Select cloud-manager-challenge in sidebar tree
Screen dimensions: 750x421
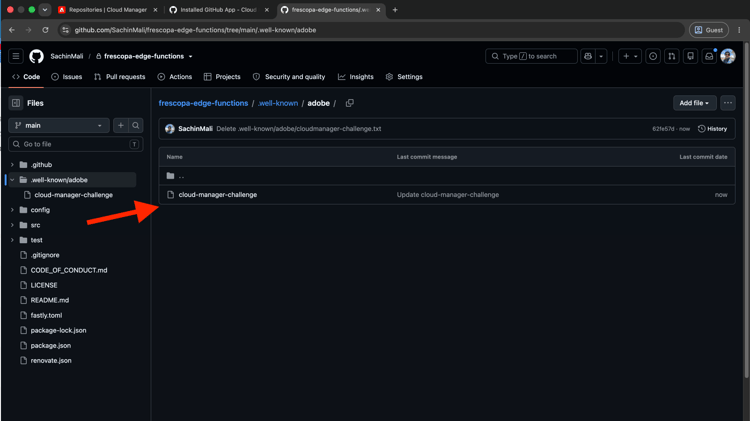pos(74,195)
